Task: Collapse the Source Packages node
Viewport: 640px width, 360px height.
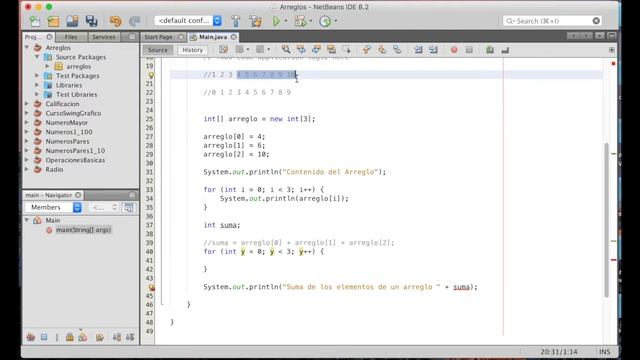Action: point(37,57)
